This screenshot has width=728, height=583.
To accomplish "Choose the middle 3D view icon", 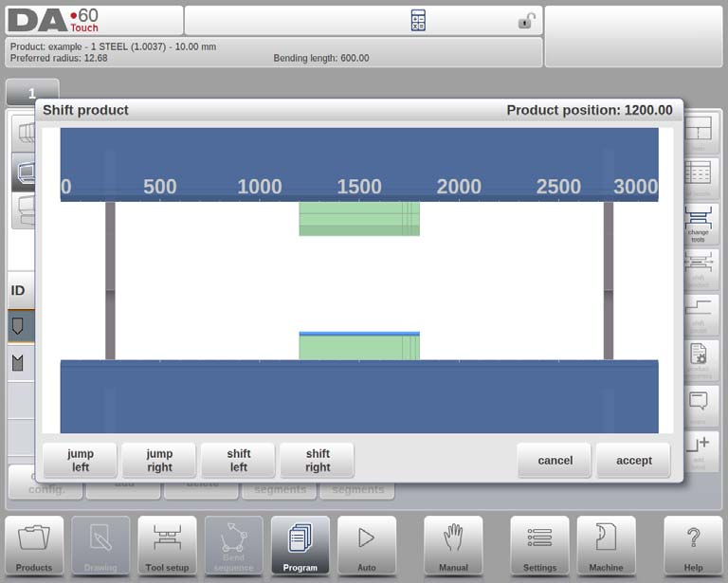I will pos(23,172).
